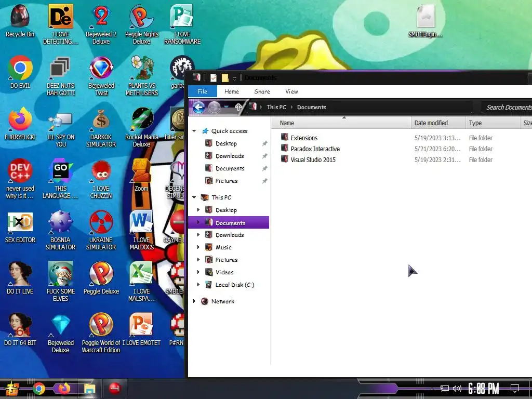
Task: Open the I LOVE DETECTING De icon
Action: (x=60, y=24)
